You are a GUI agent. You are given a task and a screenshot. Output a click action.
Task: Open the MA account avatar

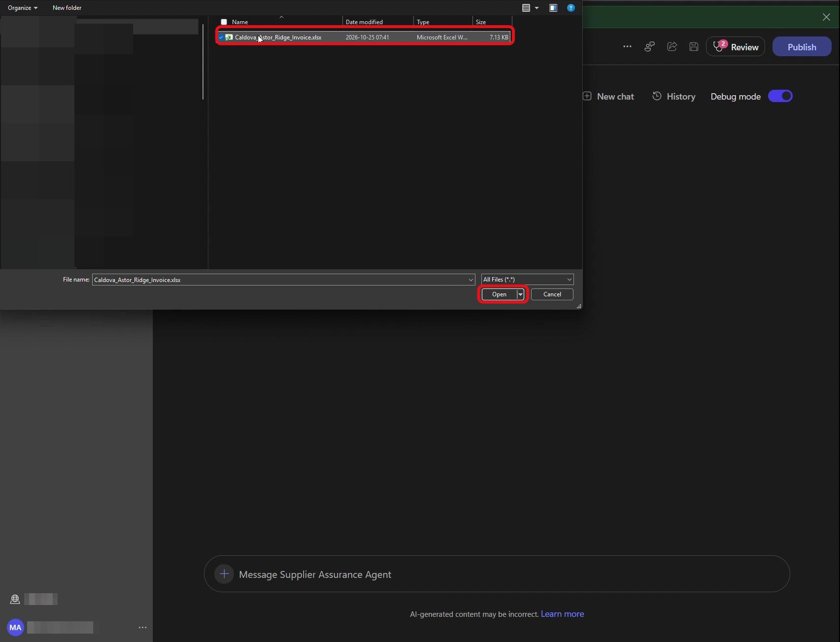[15, 627]
